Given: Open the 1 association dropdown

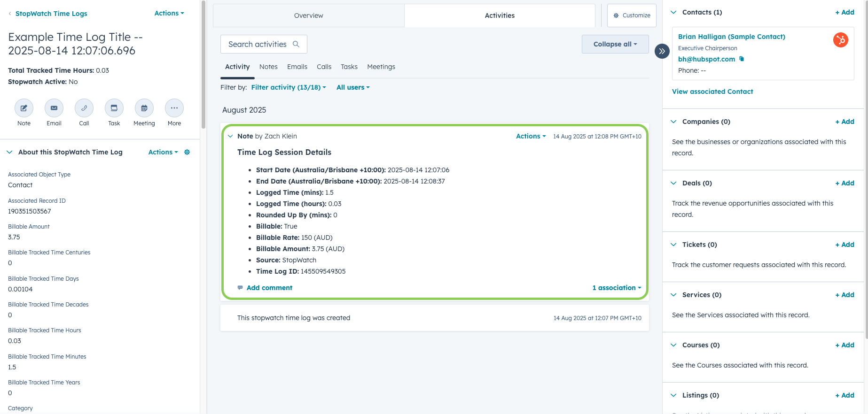Looking at the screenshot, I should [x=617, y=288].
